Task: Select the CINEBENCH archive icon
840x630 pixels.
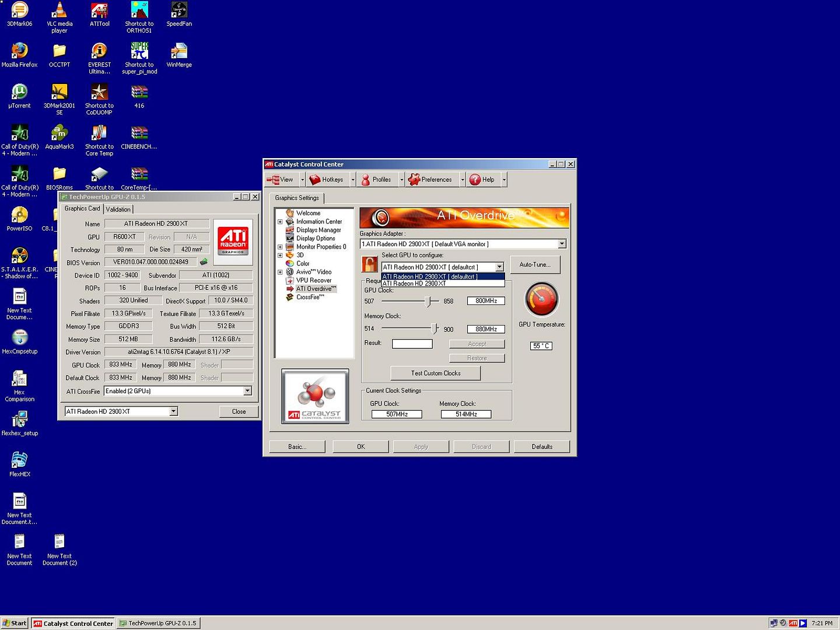Action: tap(139, 136)
